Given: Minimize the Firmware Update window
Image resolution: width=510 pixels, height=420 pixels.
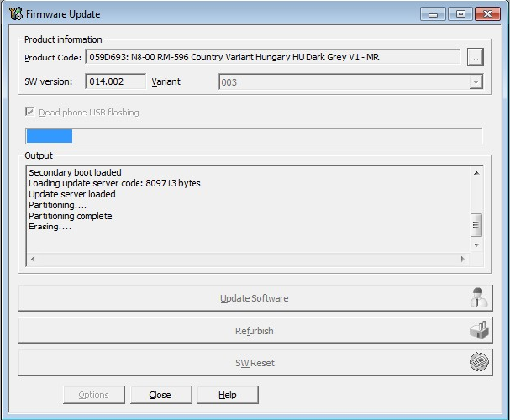Looking at the screenshot, I should (434, 13).
